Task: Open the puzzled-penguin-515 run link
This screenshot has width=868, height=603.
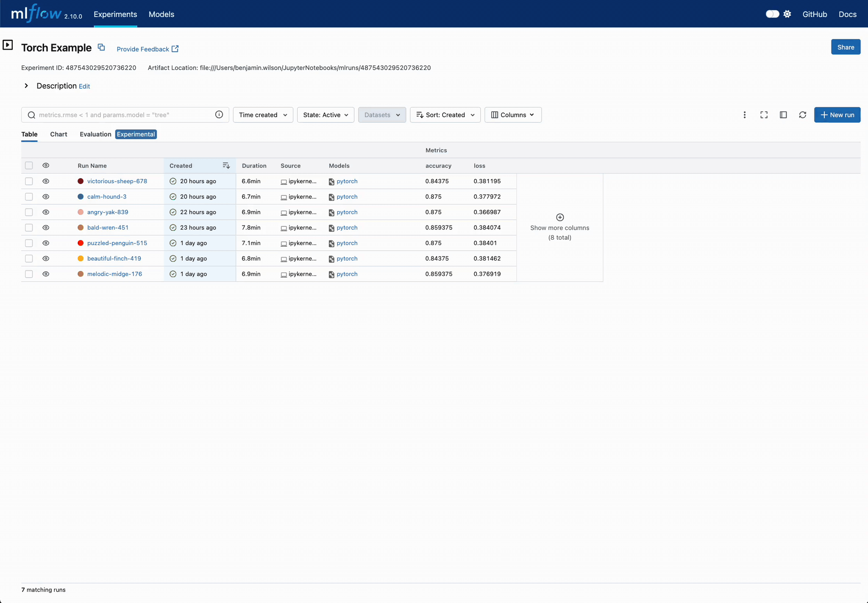Action: [117, 243]
